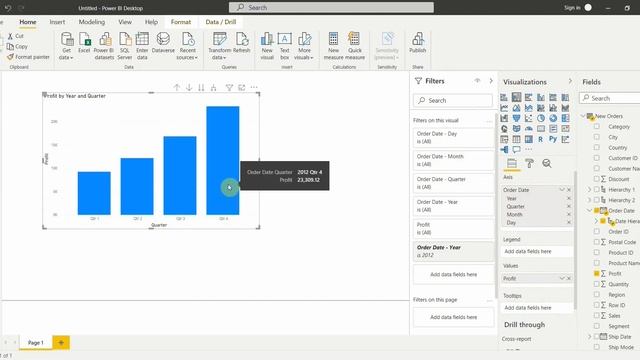640x360 pixels.
Task: Check the Sales field
Action: pyautogui.click(x=597, y=316)
